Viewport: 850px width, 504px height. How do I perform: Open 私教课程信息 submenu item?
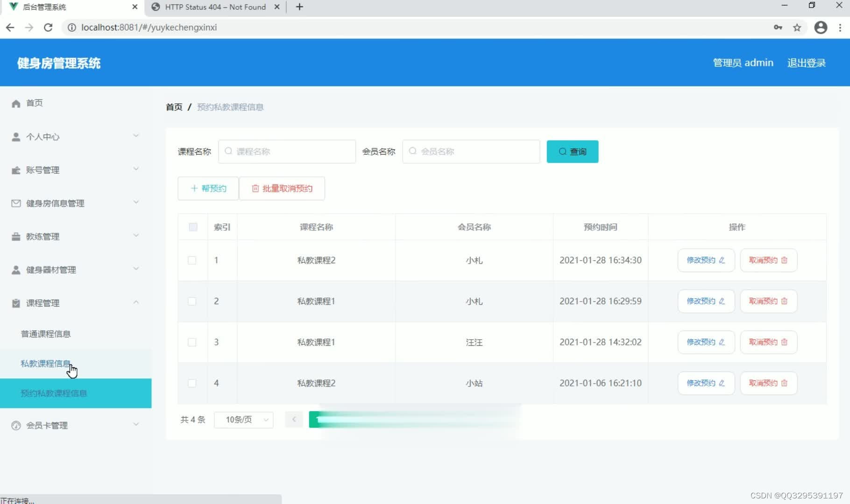(46, 364)
